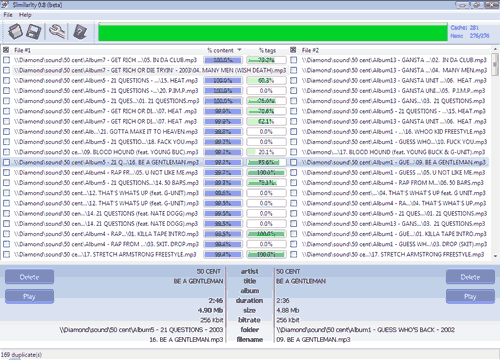Check File #1 box for 20. P.I.M.P

(6, 91)
